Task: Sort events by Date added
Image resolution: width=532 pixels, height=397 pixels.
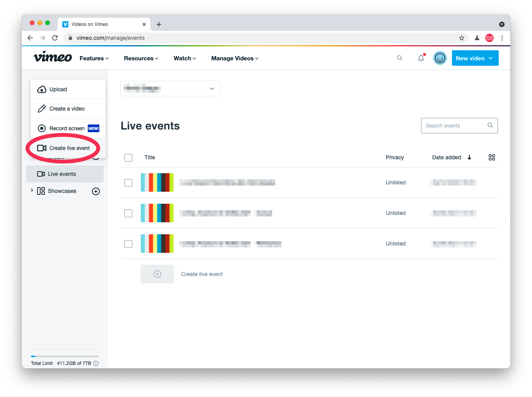Action: point(447,157)
